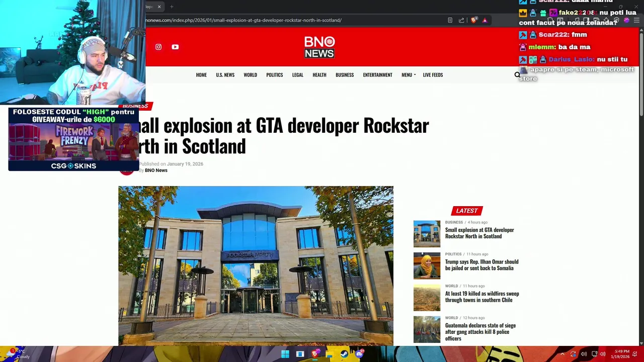Click Rockstar North thumbnail in Latest list

coord(427,234)
